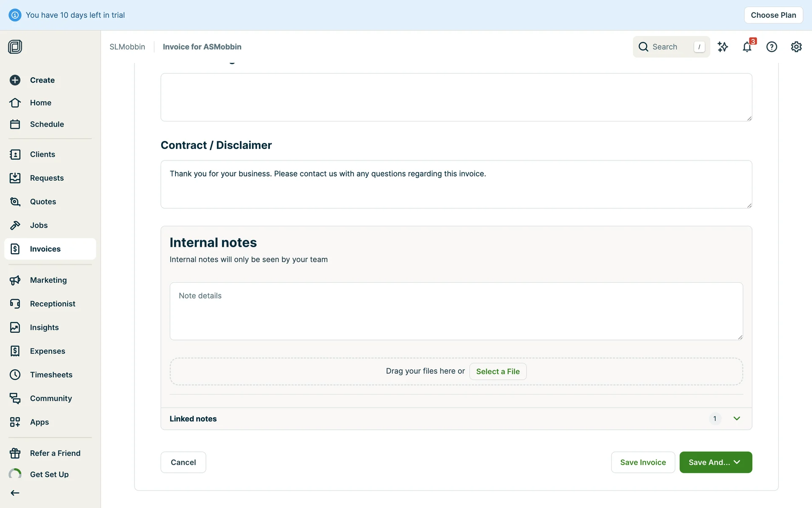Open the Invoices menu item
Screen dimensions: 812x508
click(45, 249)
